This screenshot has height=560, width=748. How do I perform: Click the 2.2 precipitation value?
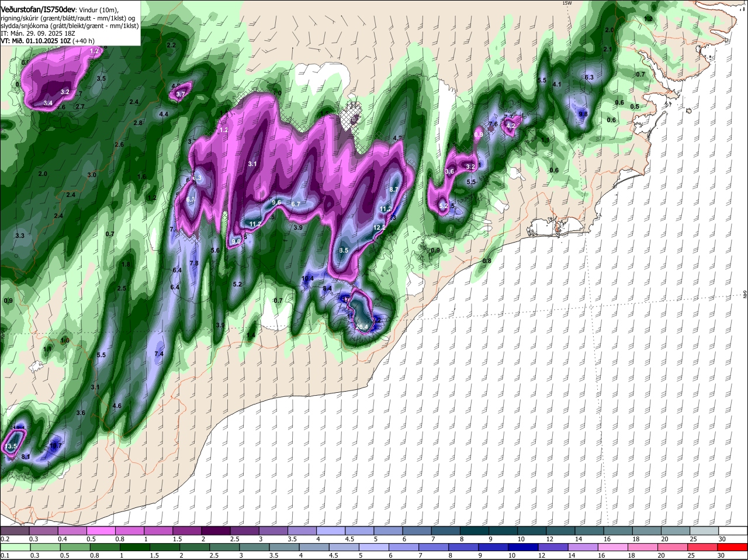pos(171,45)
